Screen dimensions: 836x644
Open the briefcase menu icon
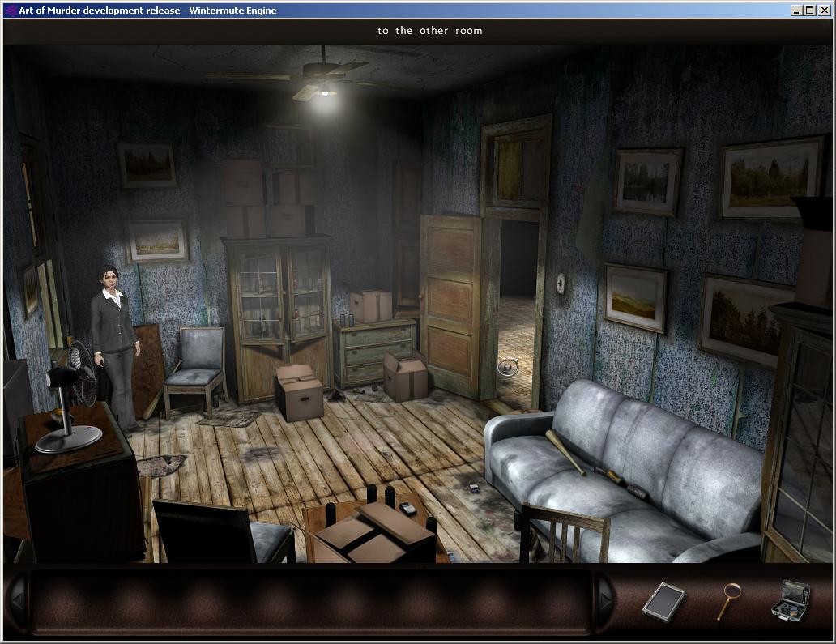(791, 601)
